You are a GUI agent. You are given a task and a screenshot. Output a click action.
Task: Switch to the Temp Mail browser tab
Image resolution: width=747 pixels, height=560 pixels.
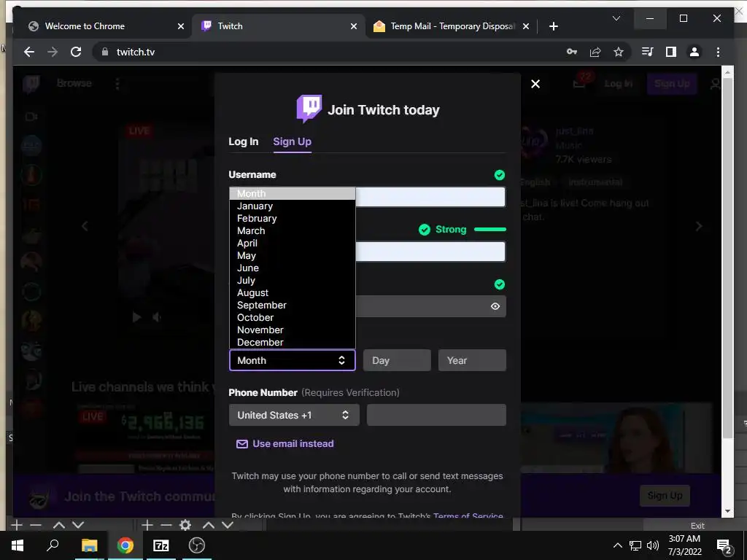click(x=451, y=26)
